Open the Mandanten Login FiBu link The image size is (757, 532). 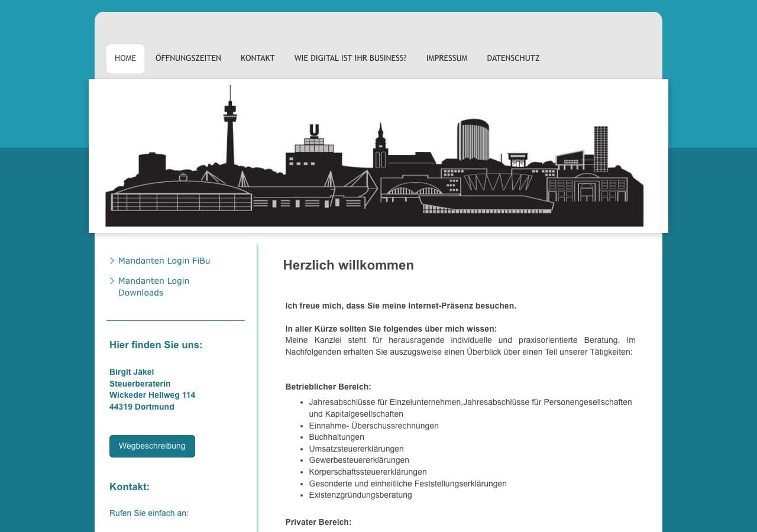164,261
